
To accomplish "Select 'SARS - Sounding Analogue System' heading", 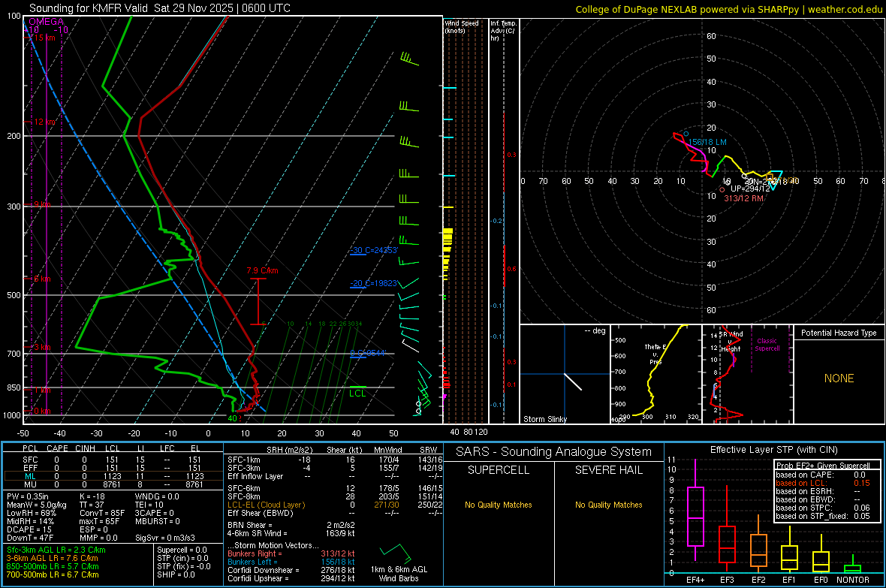I will (x=553, y=452).
